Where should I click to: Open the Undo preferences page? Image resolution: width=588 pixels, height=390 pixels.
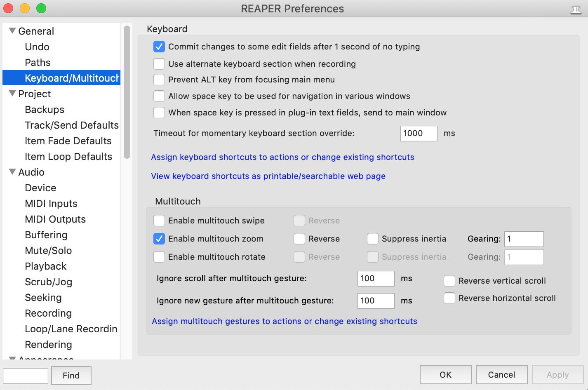37,47
